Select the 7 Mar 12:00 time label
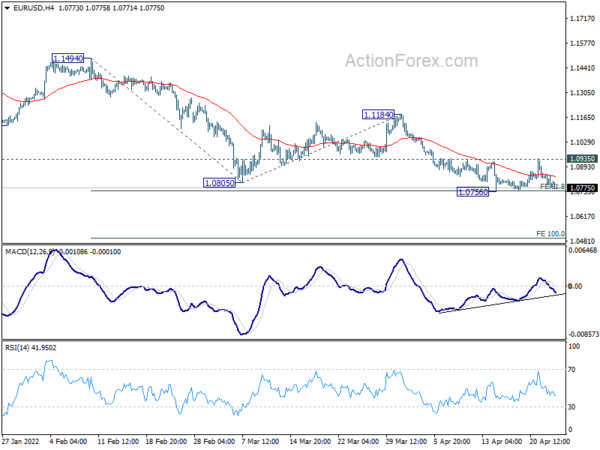 [x=261, y=441]
